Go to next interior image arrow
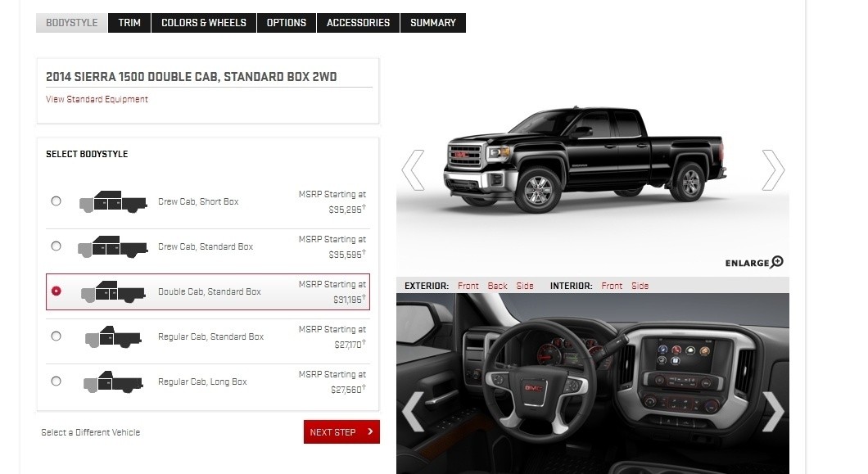 coord(773,412)
